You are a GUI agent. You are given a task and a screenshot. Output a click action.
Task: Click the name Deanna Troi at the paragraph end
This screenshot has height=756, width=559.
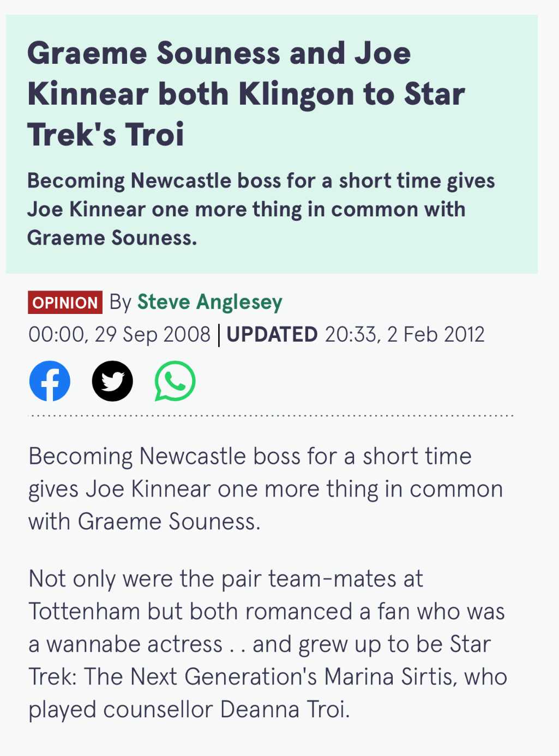pyautogui.click(x=285, y=710)
